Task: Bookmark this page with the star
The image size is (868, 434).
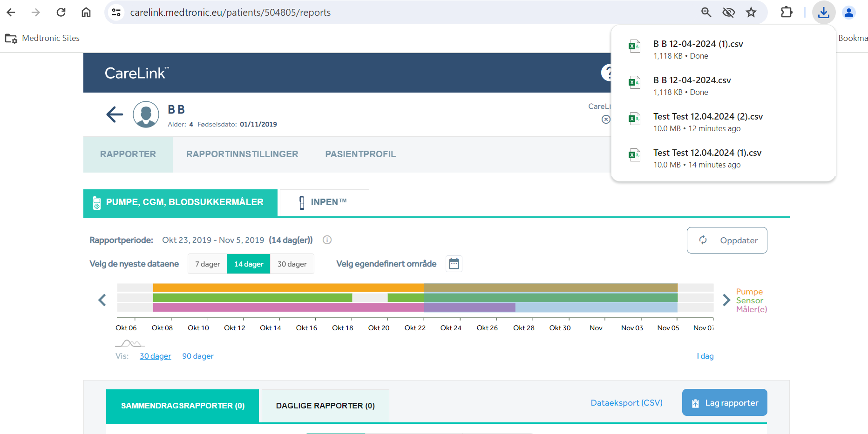Action: tap(751, 13)
